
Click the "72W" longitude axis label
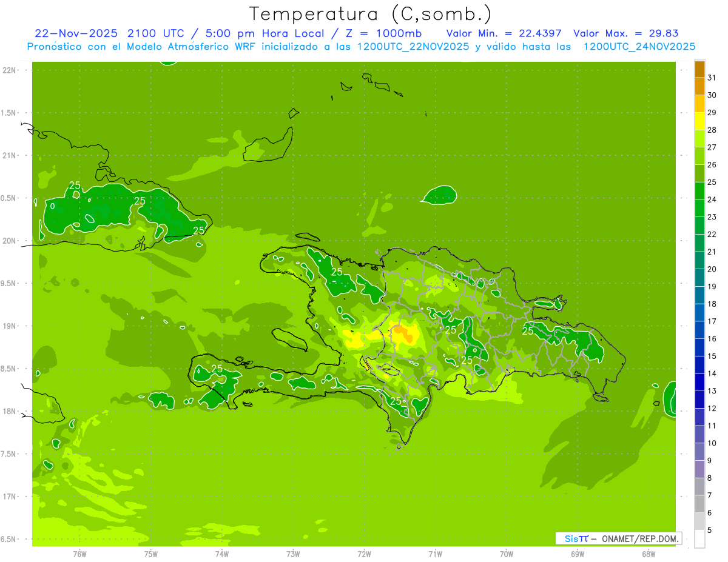[x=364, y=554]
